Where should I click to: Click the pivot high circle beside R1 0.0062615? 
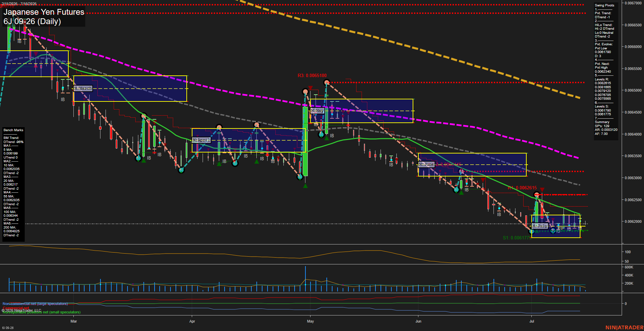point(536,195)
